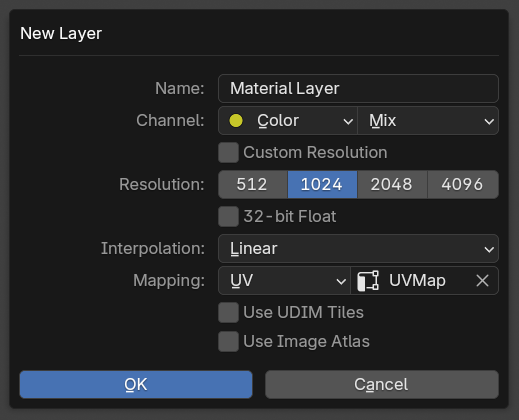Enable the Custom Resolution checkbox
Image resolution: width=519 pixels, height=420 pixels.
click(x=228, y=153)
